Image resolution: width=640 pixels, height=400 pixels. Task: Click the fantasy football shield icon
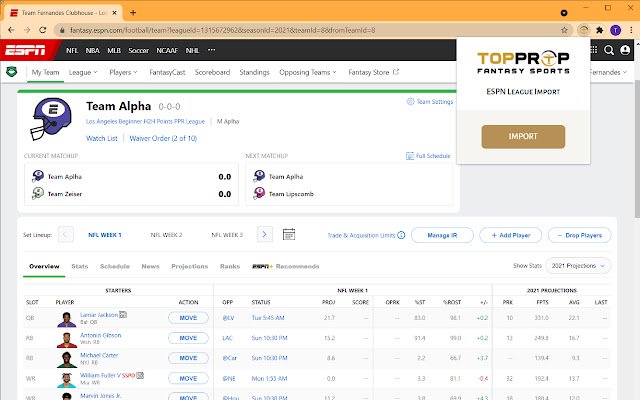[x=12, y=71]
